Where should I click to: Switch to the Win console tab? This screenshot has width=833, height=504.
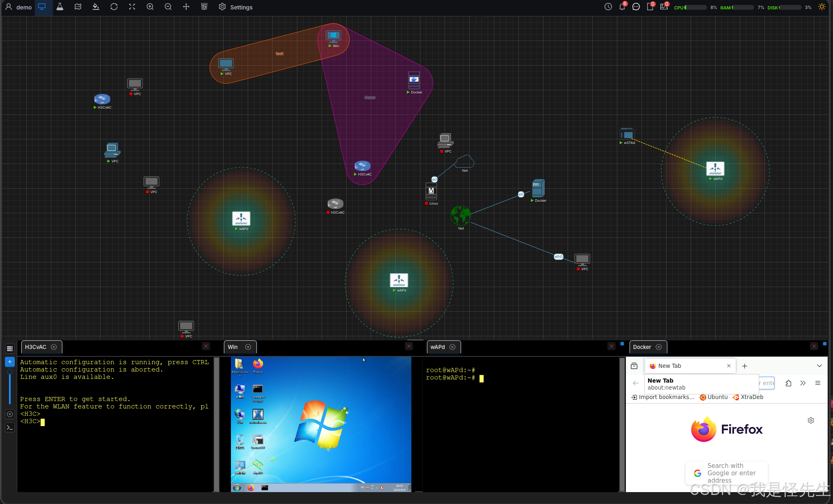(233, 347)
